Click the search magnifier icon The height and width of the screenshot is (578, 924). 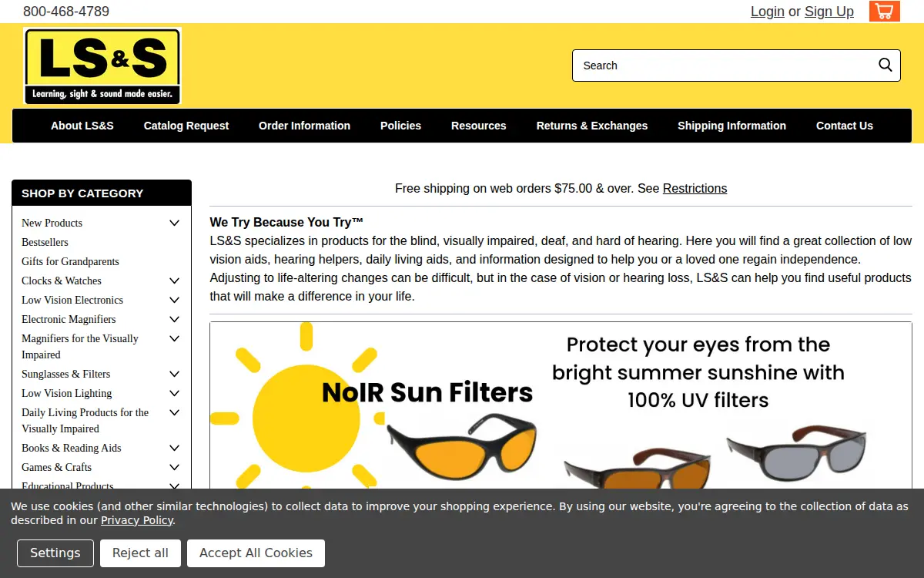(885, 65)
